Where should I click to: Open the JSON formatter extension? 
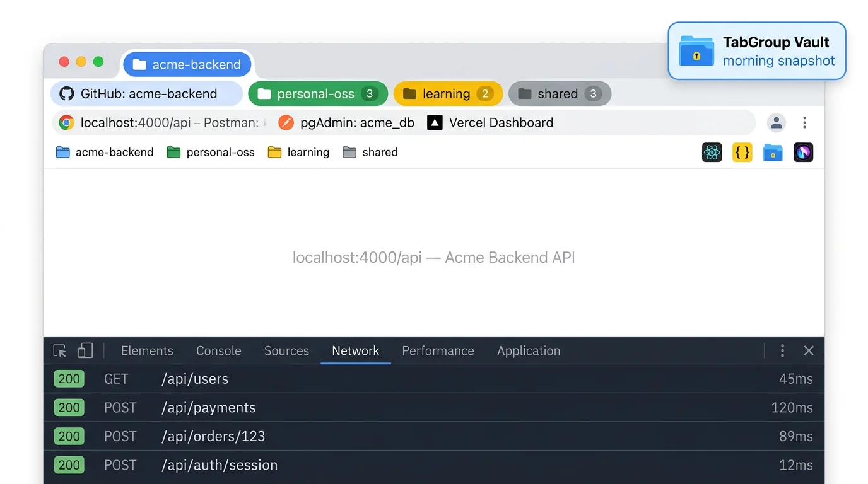[x=742, y=152]
